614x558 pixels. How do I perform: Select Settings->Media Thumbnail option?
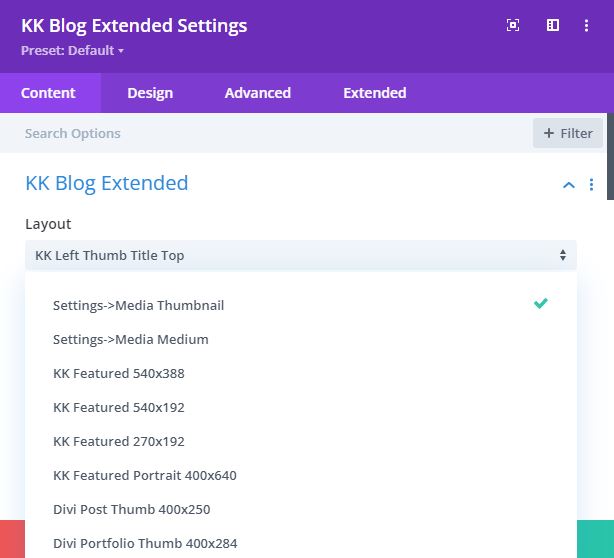(x=301, y=305)
